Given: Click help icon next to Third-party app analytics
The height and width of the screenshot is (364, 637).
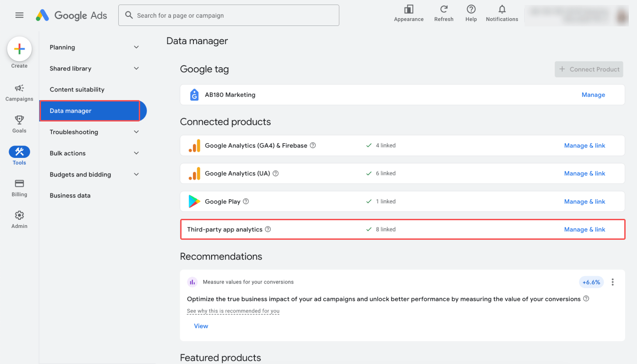Looking at the screenshot, I should pyautogui.click(x=268, y=229).
